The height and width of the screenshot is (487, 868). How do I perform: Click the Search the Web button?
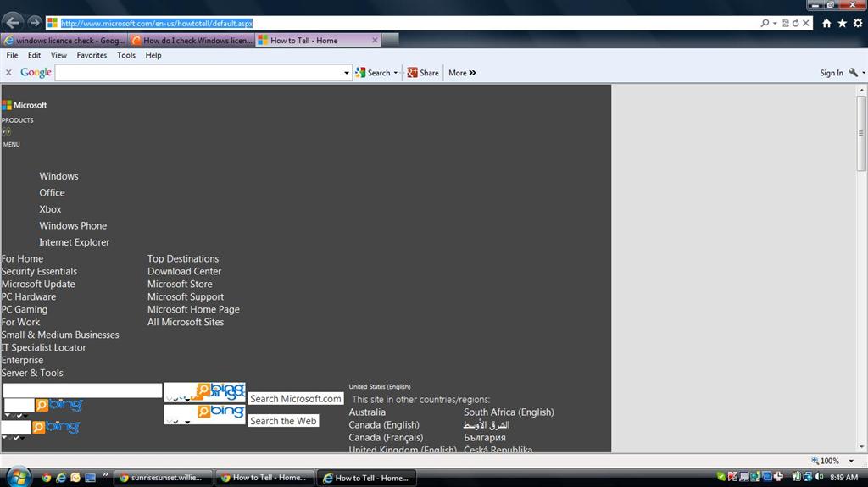[283, 421]
